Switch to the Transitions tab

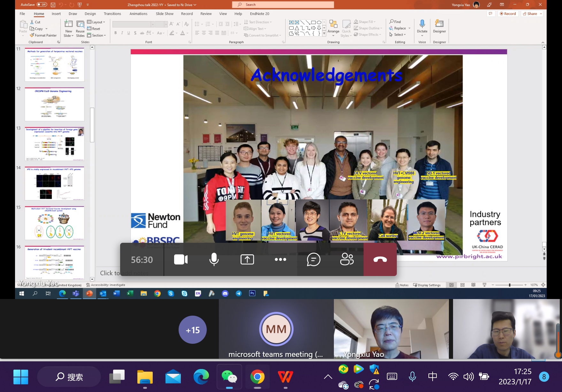(x=112, y=14)
